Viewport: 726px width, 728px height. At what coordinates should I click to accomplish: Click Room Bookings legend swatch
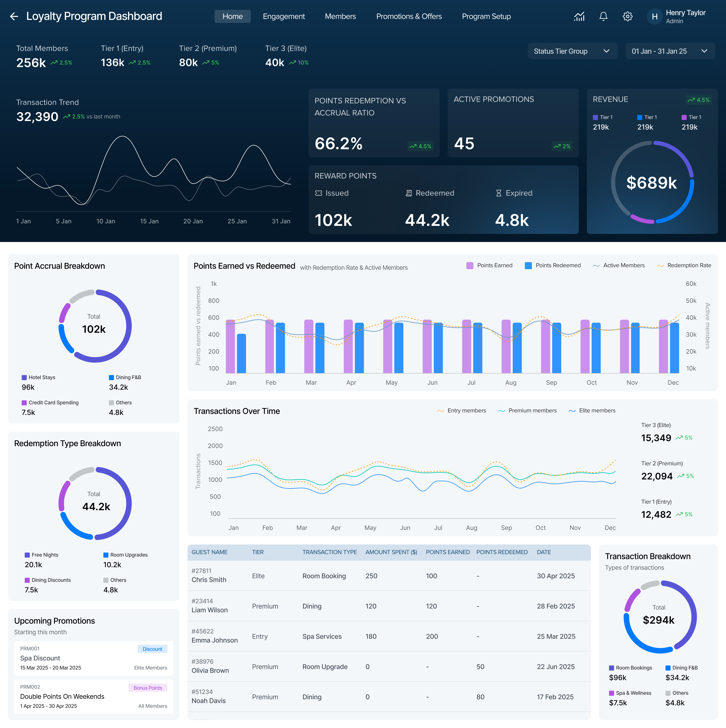[611, 668]
